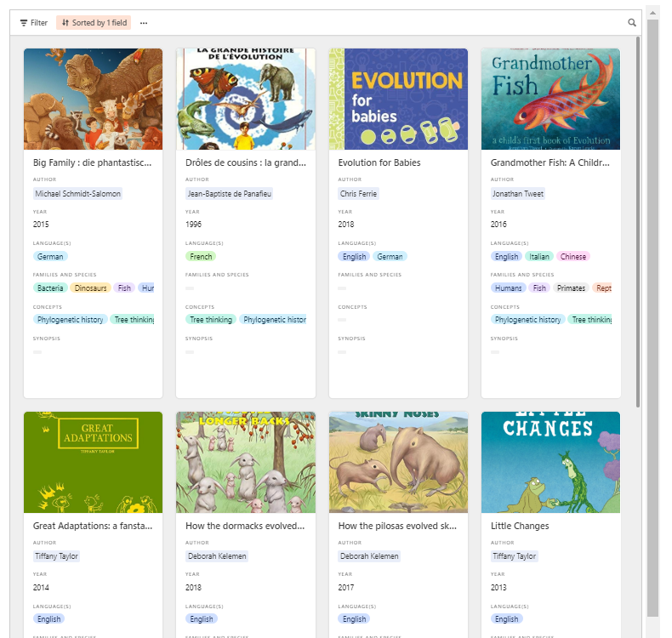Open the Little Changes cover thumbnail
Screen dimensions: 672x638
coord(550,462)
